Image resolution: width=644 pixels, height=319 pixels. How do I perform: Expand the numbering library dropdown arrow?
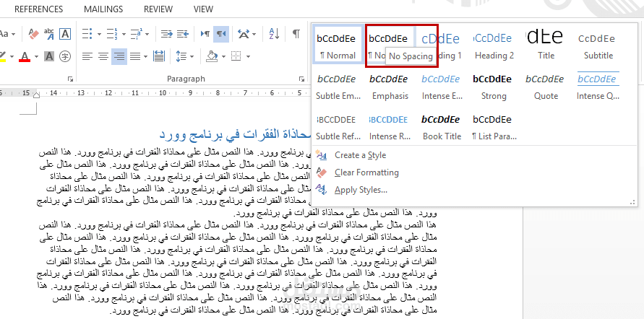pyautogui.click(x=123, y=34)
